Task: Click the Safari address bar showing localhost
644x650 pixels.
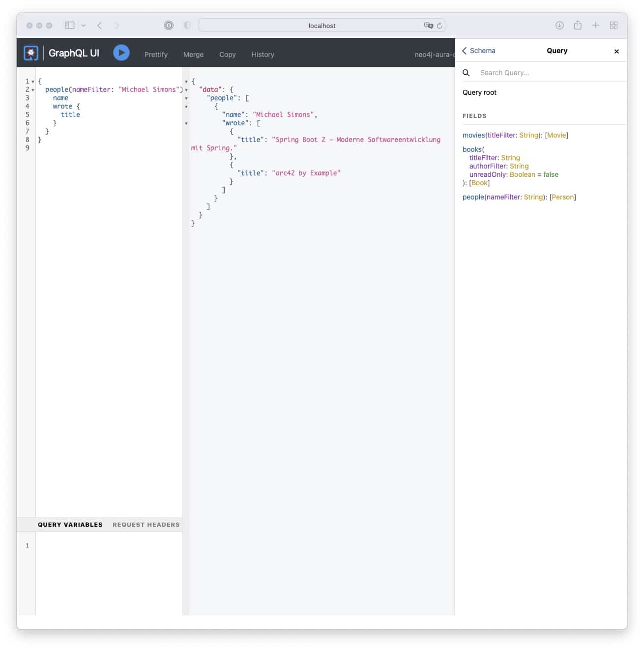Action: coord(322,26)
